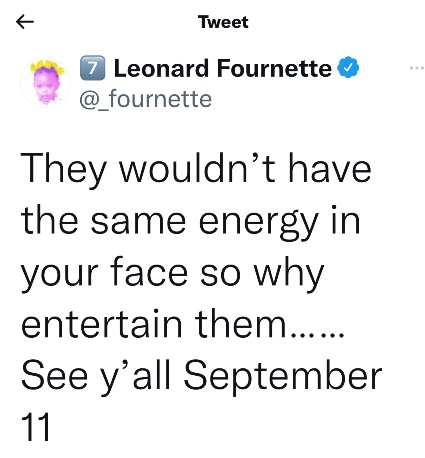
Task: Click the word 'wouldn't' in the tweet
Action: pos(197,167)
